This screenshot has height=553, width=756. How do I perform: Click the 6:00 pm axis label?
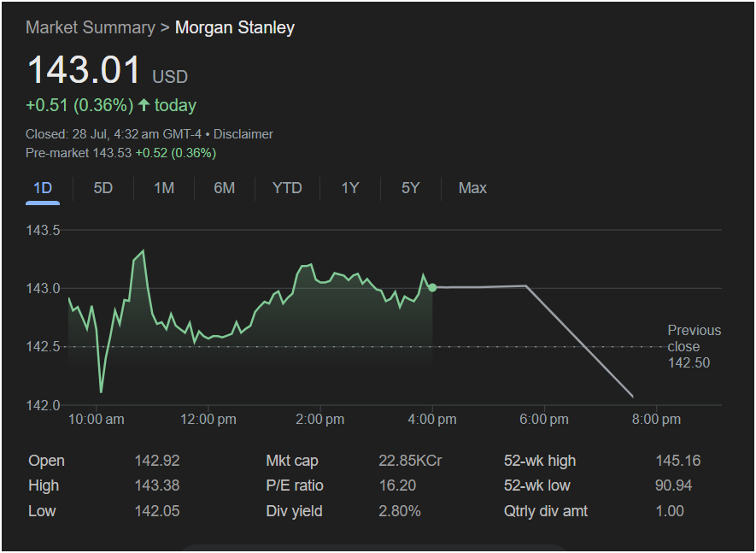544,420
